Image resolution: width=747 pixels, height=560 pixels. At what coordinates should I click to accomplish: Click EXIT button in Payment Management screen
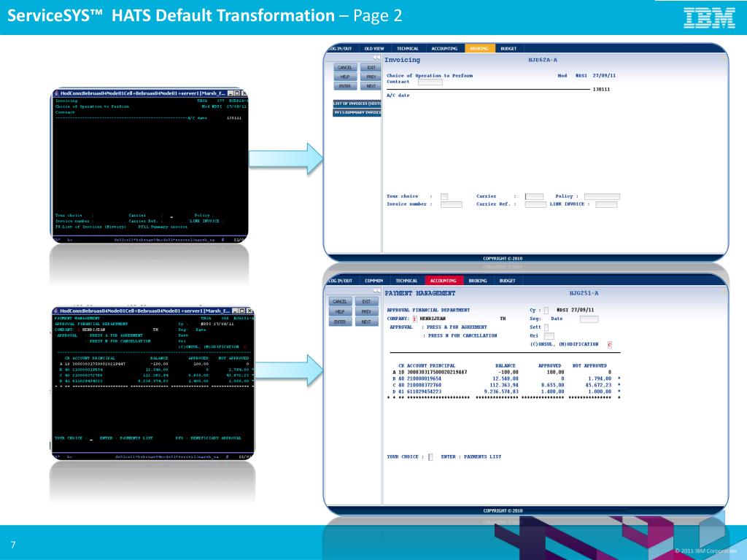pos(366,301)
